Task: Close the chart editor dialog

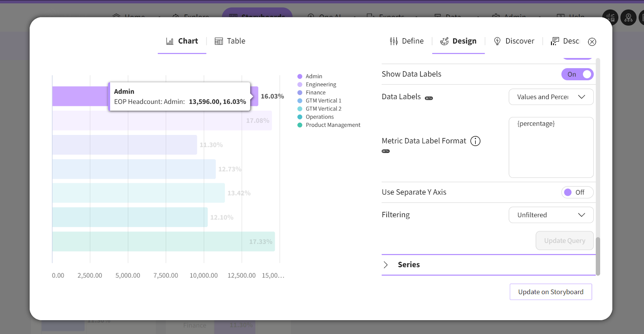Action: click(592, 41)
